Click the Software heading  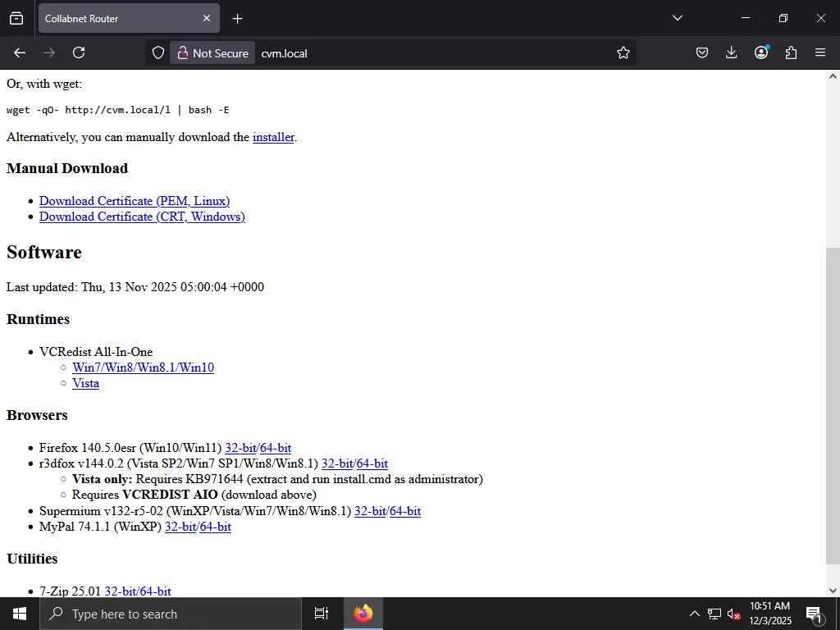[x=44, y=253]
